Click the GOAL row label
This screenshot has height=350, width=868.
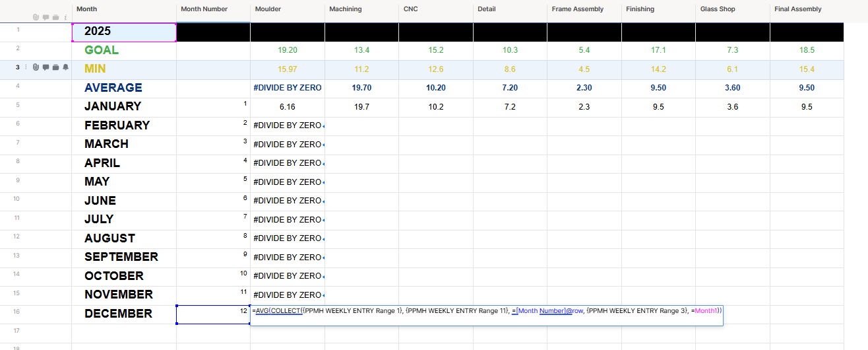click(102, 50)
